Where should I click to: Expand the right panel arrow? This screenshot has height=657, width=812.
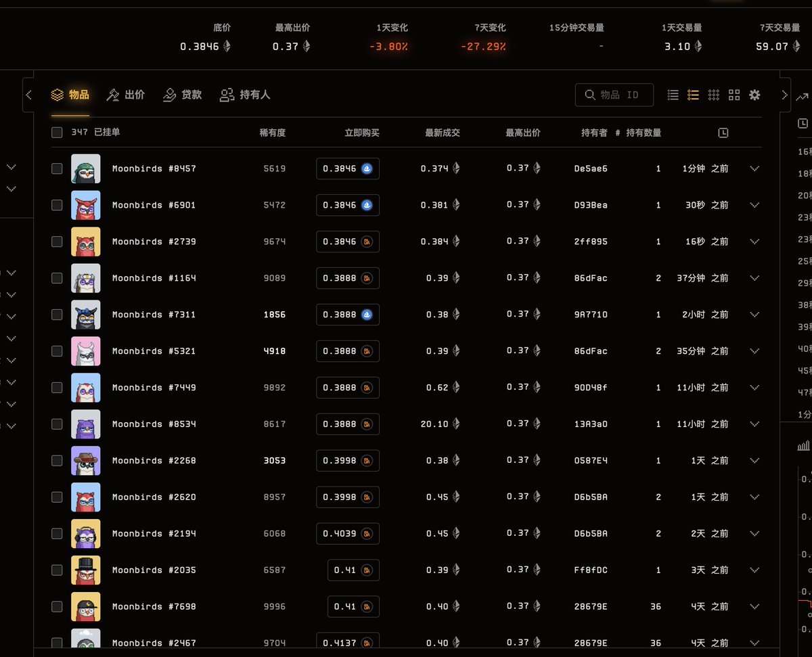coord(784,95)
